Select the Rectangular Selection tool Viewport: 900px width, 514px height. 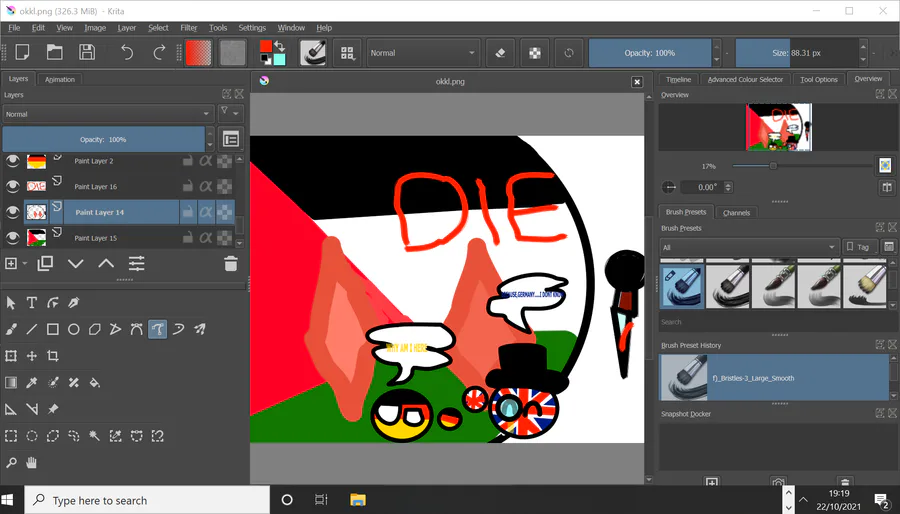11,436
